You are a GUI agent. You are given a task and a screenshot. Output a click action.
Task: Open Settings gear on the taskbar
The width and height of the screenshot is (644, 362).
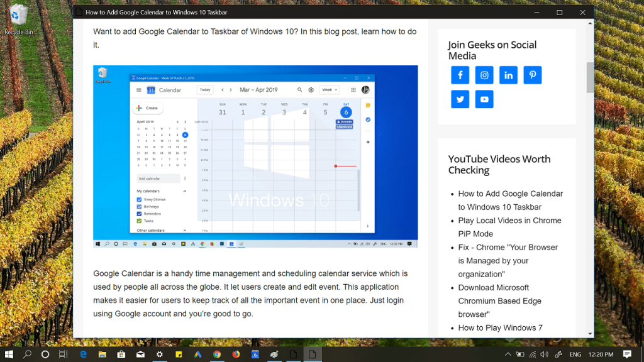(x=159, y=354)
